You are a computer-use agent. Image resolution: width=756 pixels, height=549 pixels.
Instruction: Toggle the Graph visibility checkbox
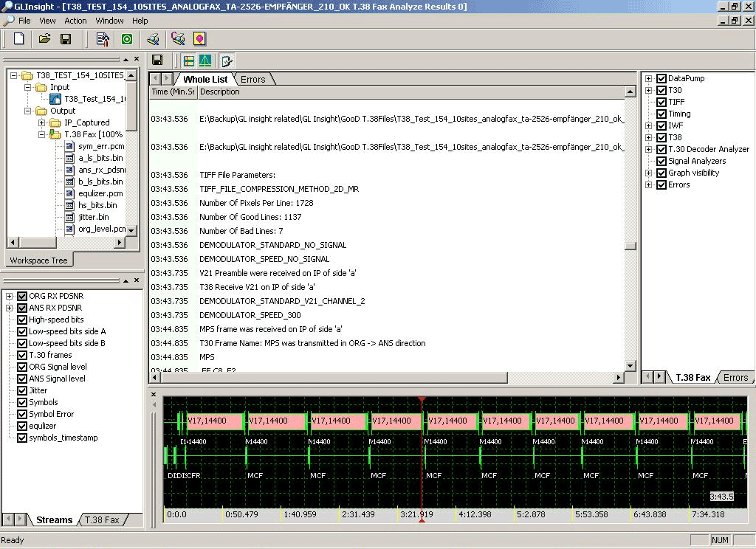point(661,173)
